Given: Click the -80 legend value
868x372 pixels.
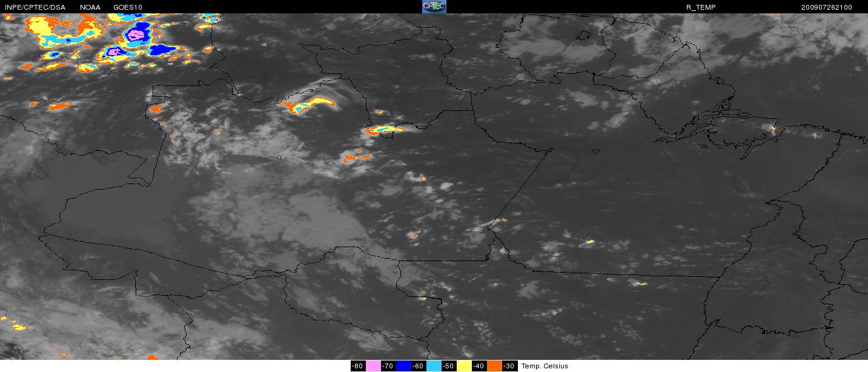Looking at the screenshot, I should pyautogui.click(x=358, y=366).
